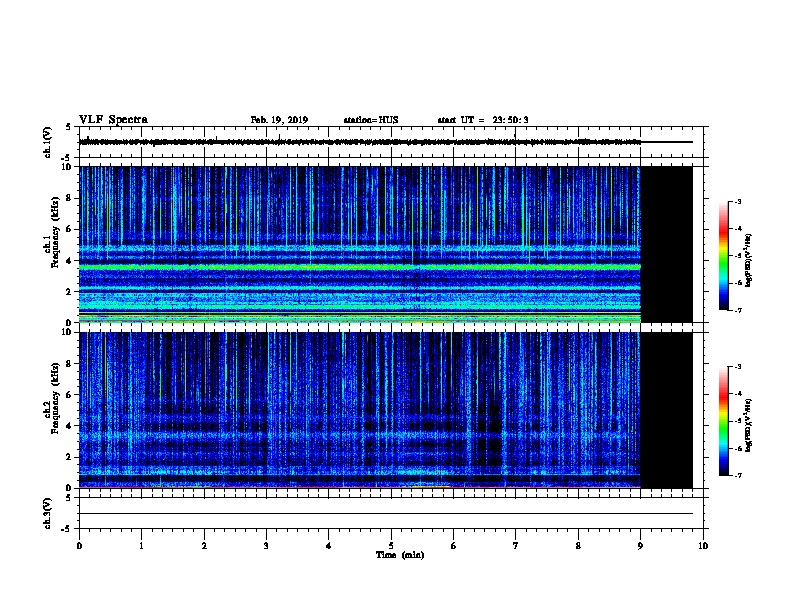Image resolution: width=792 pixels, height=612 pixels.
Task: Click the ch.2 spectrogram color bar
Action: (724, 421)
